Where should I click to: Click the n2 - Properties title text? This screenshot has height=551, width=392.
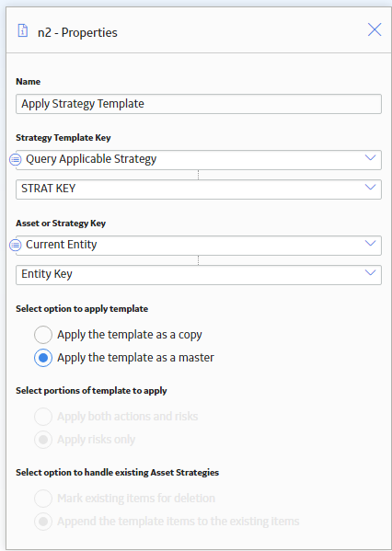[77, 33]
